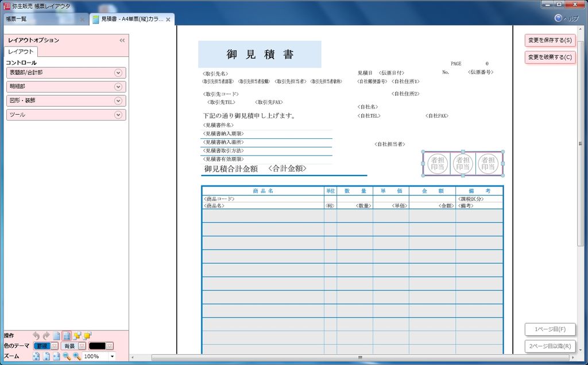Zoom in with the plus magnifier
Screen dimensions: 588x365
[77, 356]
